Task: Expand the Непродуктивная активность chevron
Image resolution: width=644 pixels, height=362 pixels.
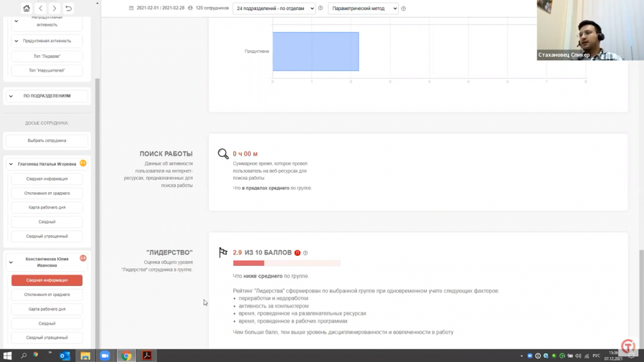Action: click(x=16, y=21)
